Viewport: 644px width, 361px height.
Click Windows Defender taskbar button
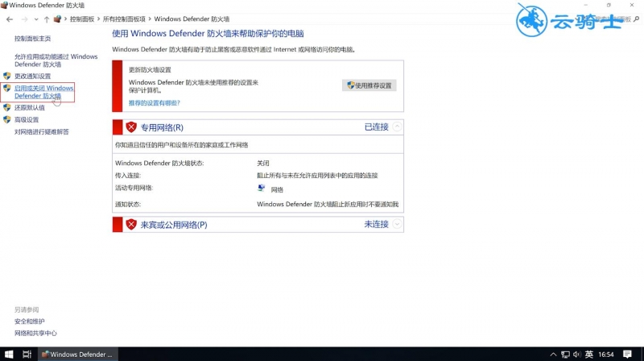tap(77, 354)
